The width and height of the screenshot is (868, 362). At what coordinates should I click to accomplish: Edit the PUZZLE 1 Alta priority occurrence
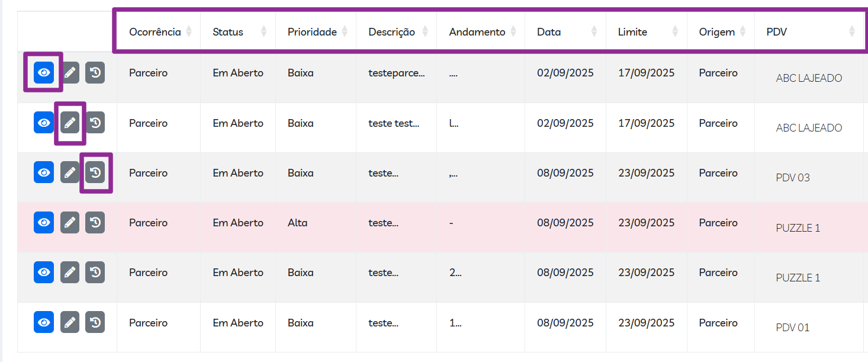(70, 222)
